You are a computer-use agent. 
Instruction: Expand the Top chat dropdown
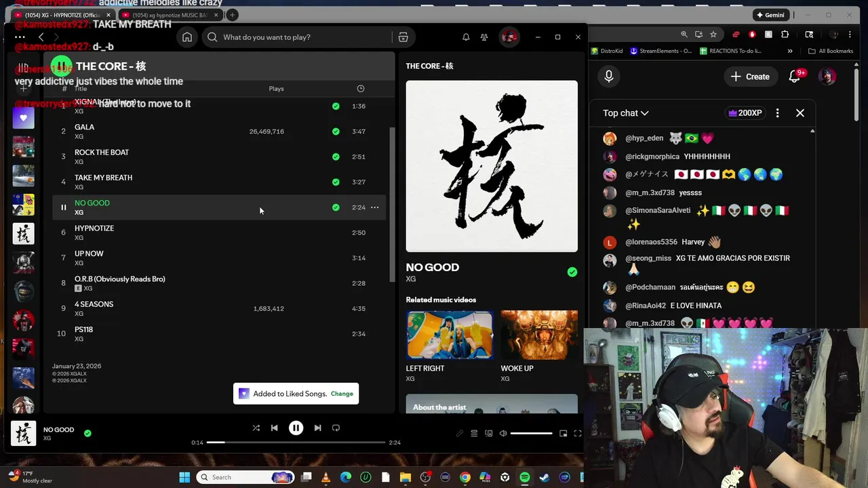tap(626, 113)
